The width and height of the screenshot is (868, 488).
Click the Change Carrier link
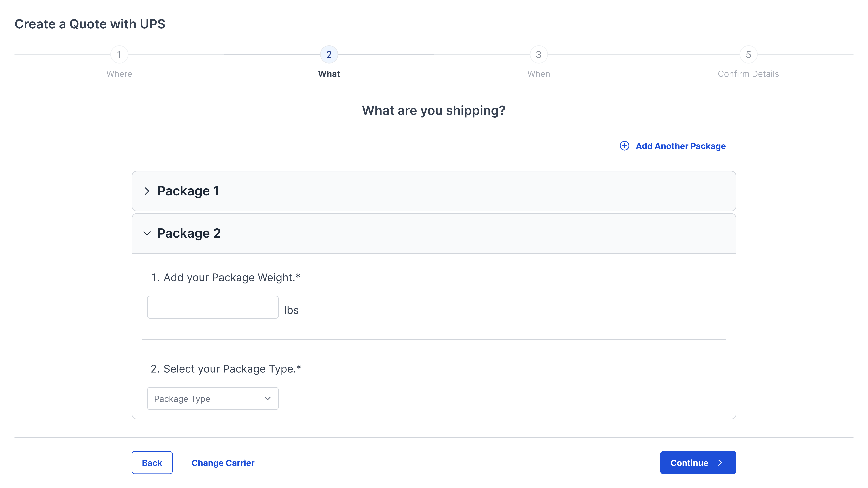point(223,463)
